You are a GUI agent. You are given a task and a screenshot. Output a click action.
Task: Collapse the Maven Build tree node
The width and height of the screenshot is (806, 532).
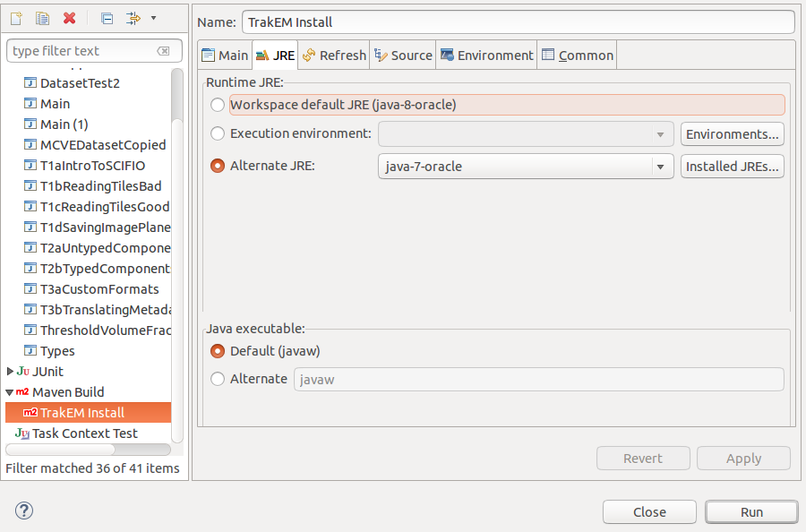9,391
